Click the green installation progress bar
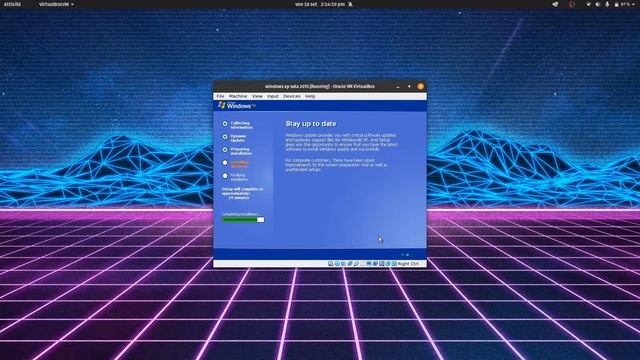The width and height of the screenshot is (640, 360). pos(243,220)
